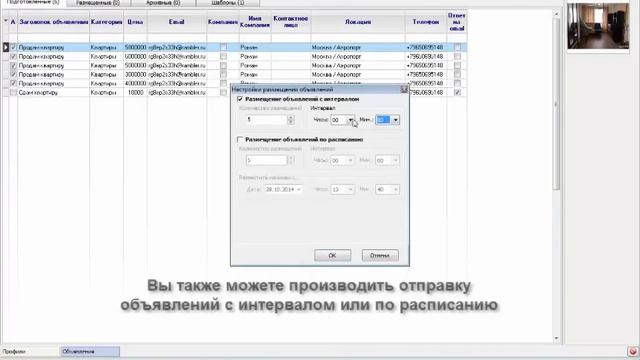Viewport: 640px width, 360px height.
Task: Click the Телефон column header
Action: 426,22
